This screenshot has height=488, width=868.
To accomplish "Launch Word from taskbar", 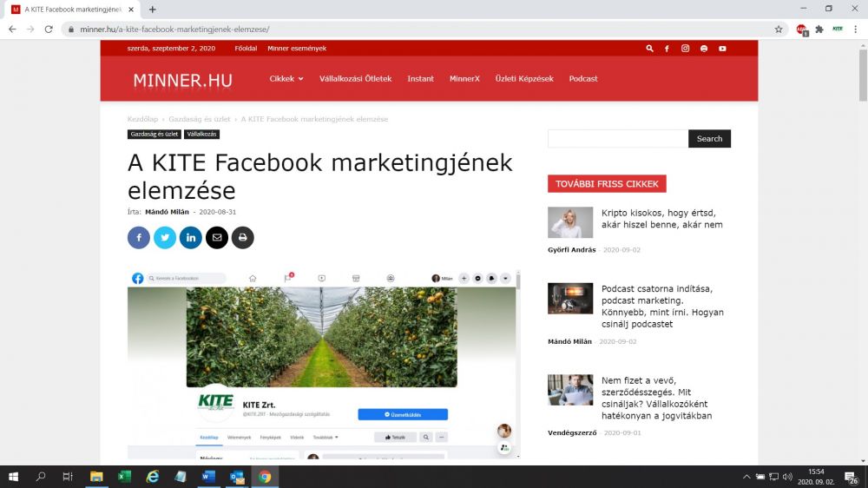I will (x=208, y=477).
